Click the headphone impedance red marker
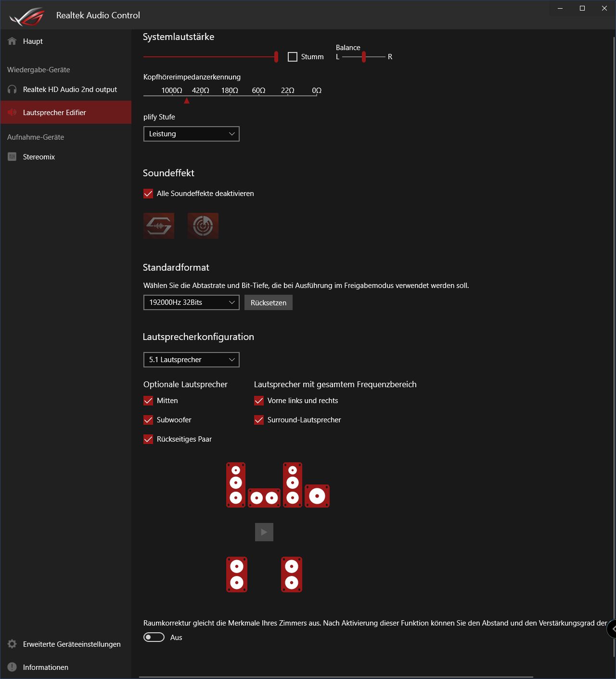Viewport: 616px width, 679px height. pos(187,101)
